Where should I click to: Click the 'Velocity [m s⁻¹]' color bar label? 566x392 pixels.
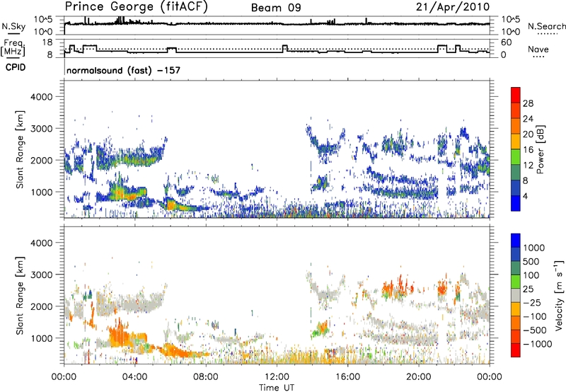pyautogui.click(x=559, y=295)
